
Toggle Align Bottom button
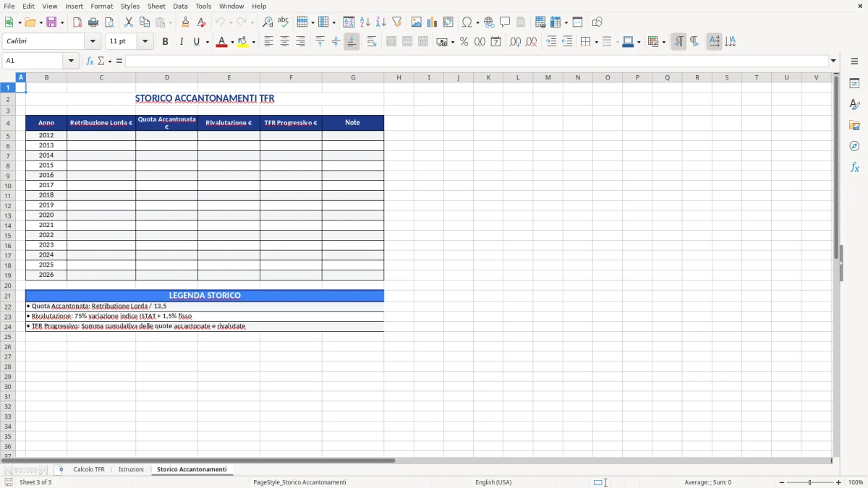(x=352, y=42)
